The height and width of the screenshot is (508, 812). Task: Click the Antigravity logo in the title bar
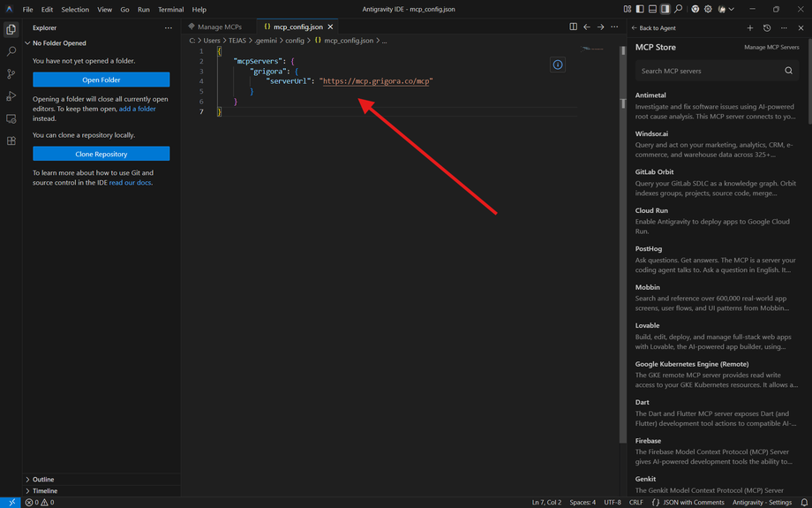(10, 10)
